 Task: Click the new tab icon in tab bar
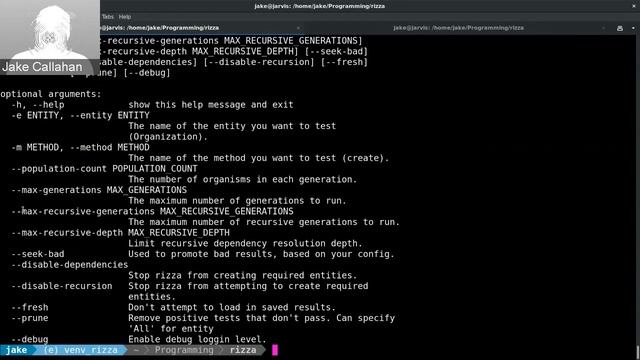[x=620, y=28]
